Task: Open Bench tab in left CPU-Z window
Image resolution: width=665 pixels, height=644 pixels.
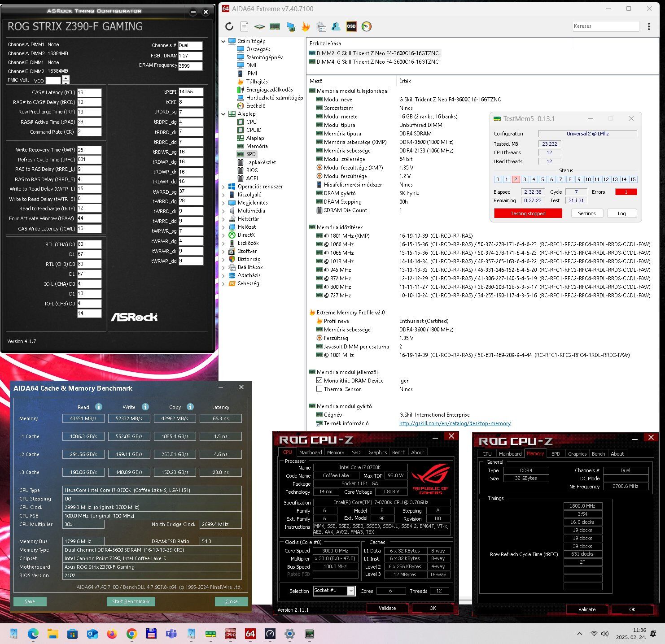Action: point(398,453)
